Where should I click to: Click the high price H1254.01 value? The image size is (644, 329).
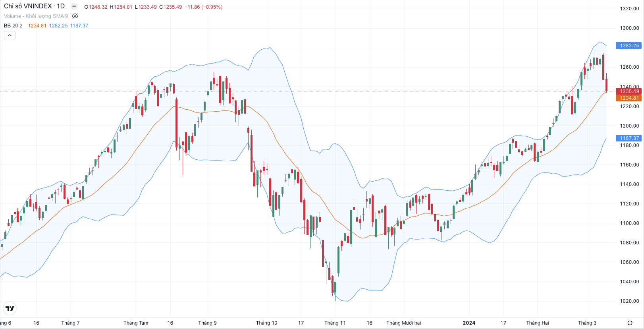pyautogui.click(x=121, y=7)
